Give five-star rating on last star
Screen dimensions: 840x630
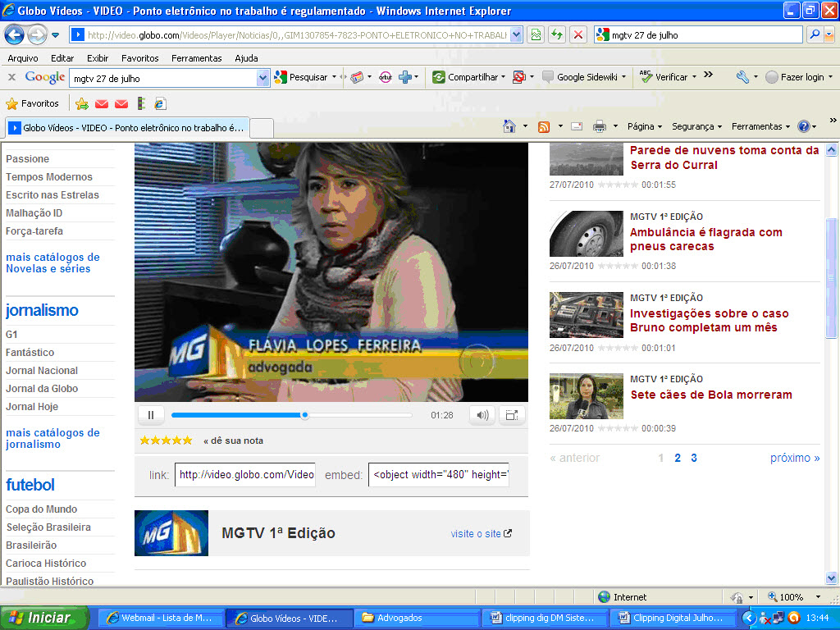(187, 441)
